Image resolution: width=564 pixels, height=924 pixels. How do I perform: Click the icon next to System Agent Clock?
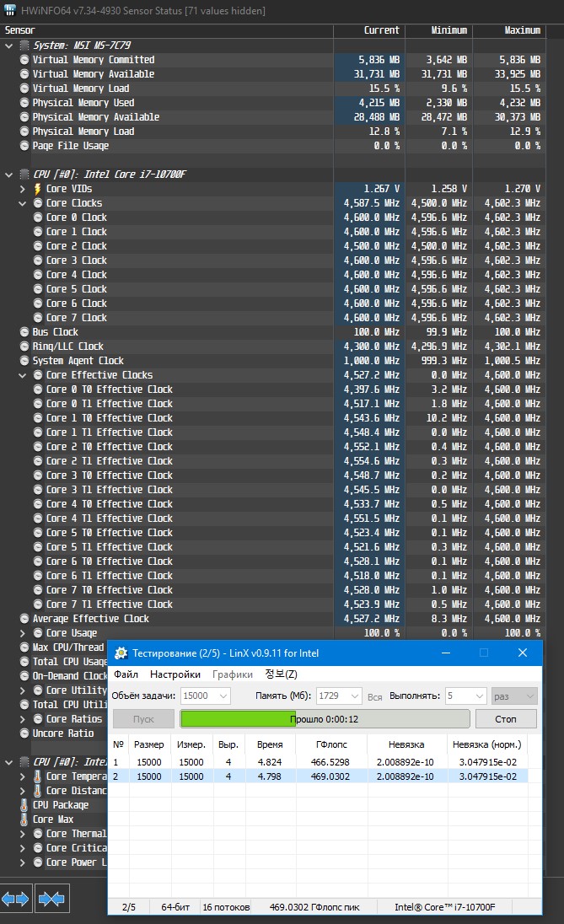coord(24,361)
